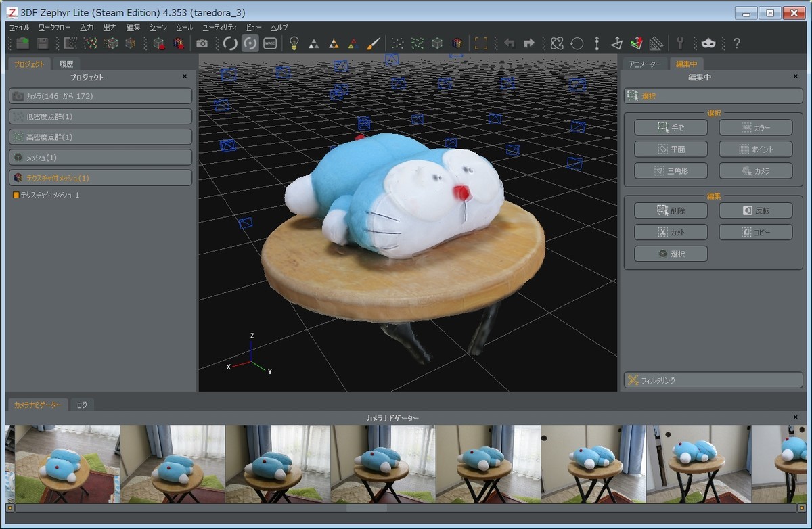Image resolution: width=812 pixels, height=529 pixels.
Task: Click the 三角形 selection button
Action: 671,170
